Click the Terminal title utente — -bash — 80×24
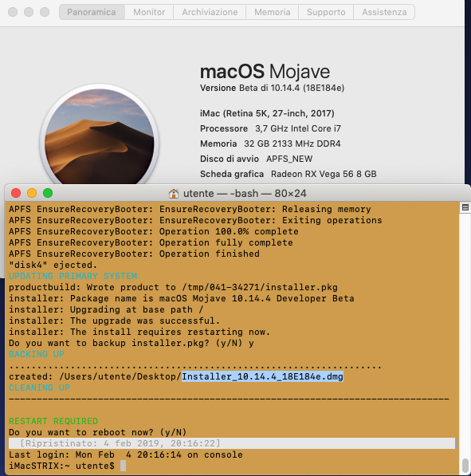Image resolution: width=471 pixels, height=476 pixels. tap(245, 194)
